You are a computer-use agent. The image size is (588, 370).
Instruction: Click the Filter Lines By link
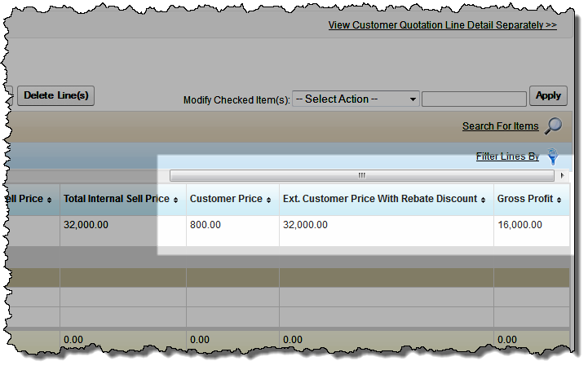pyautogui.click(x=507, y=156)
